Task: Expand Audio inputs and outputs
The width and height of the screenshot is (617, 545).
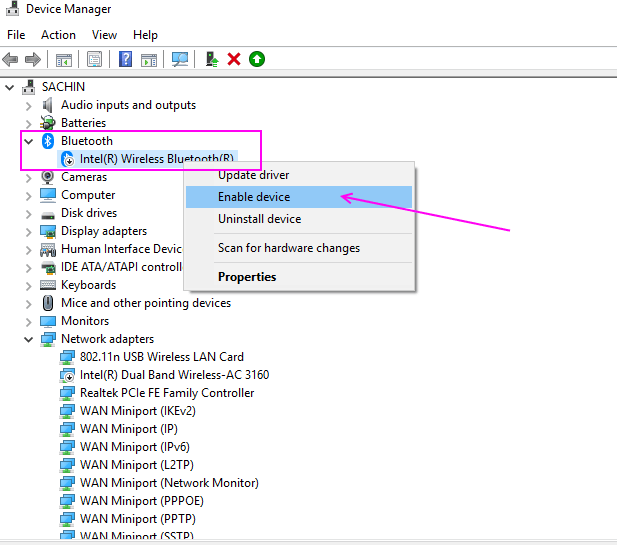Action: click(x=28, y=105)
